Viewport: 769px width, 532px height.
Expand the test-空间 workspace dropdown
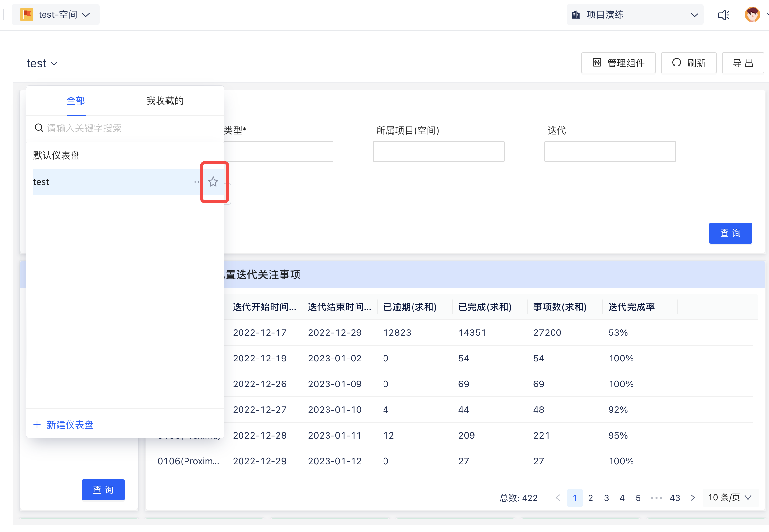click(x=55, y=15)
